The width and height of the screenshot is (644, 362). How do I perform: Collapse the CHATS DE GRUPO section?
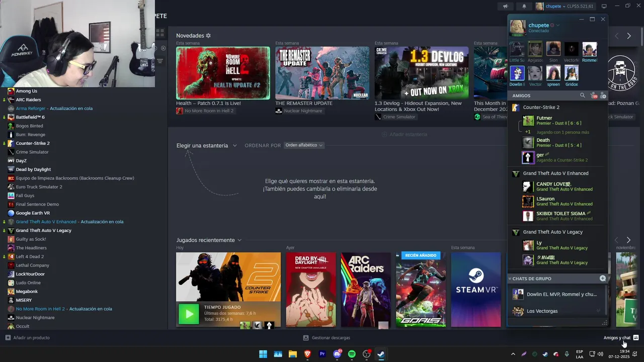(510, 279)
